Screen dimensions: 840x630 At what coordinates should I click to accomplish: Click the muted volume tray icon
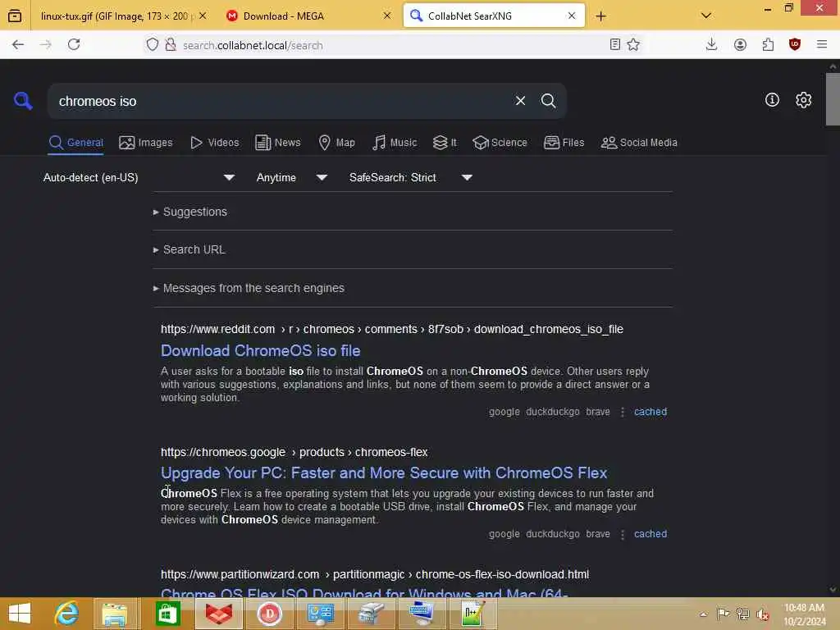point(762,614)
